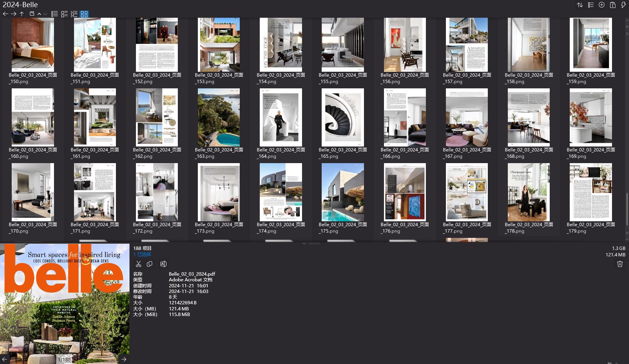Click the 188 项目 item count
Viewport: 629px width, 364px height.
142,248
